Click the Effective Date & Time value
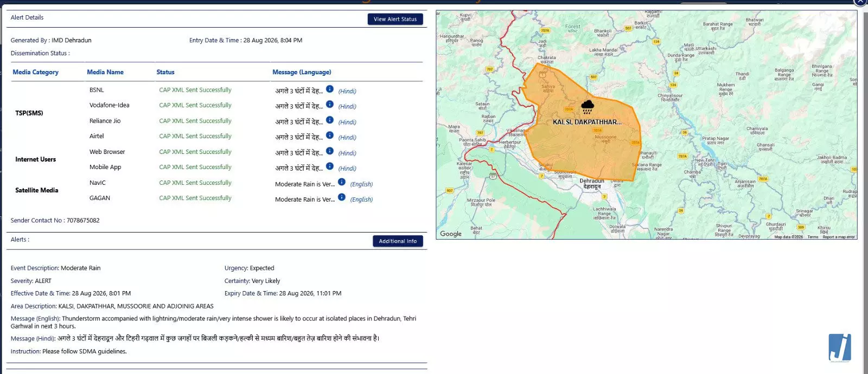 click(101, 293)
